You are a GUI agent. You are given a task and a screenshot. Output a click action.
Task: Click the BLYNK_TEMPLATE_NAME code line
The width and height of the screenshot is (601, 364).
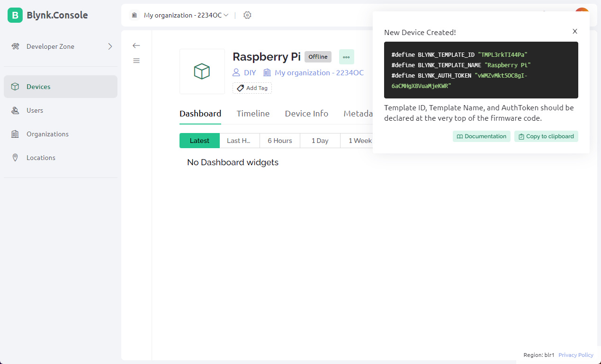pos(461,65)
